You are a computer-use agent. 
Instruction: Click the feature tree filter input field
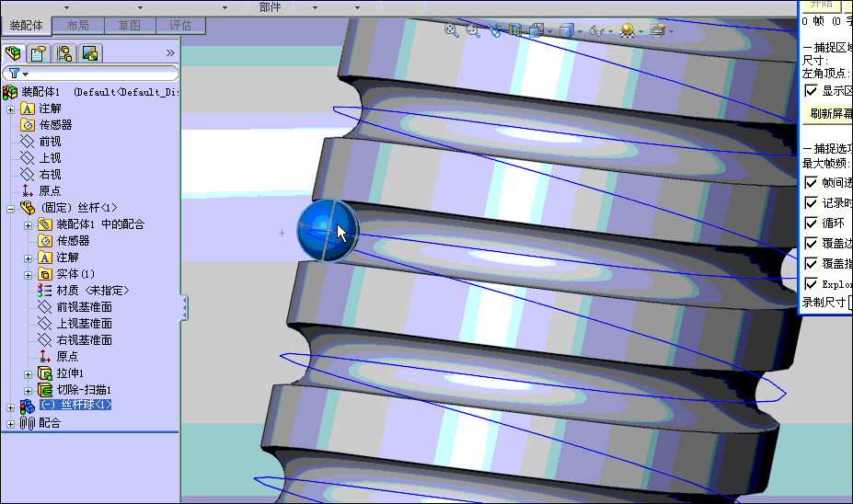(90, 73)
